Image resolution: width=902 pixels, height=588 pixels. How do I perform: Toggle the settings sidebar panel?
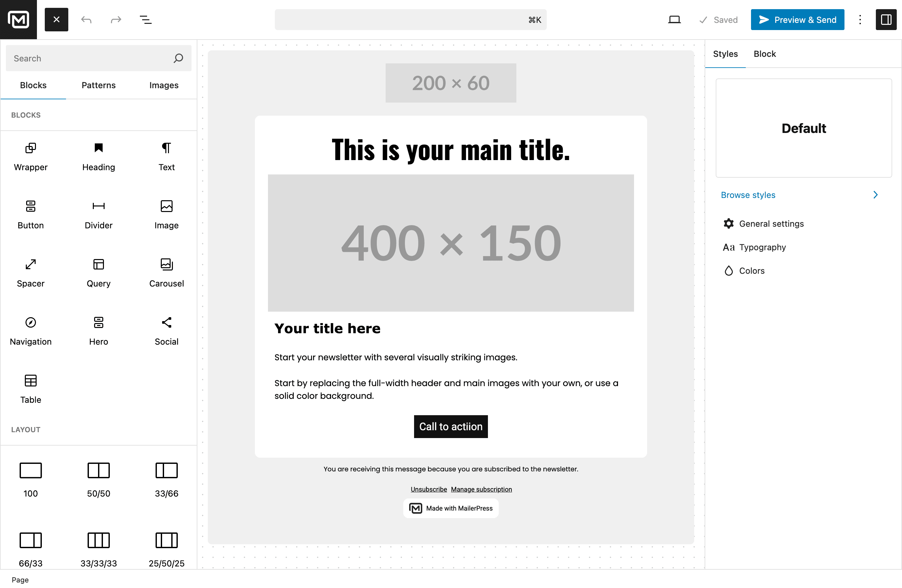click(x=886, y=19)
